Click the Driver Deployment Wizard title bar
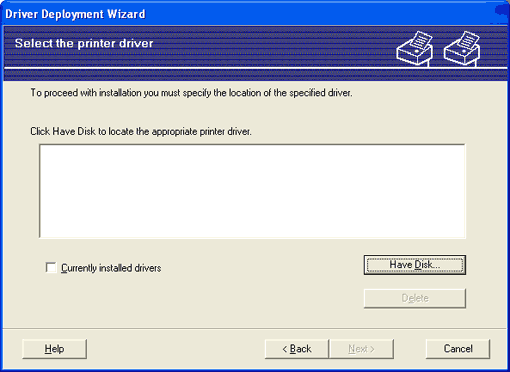Image resolution: width=510 pixels, height=372 pixels. click(255, 14)
